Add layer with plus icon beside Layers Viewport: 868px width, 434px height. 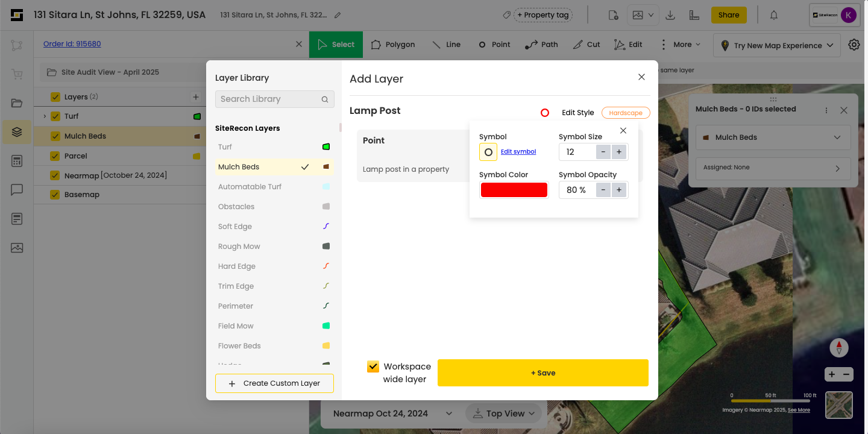pyautogui.click(x=195, y=96)
